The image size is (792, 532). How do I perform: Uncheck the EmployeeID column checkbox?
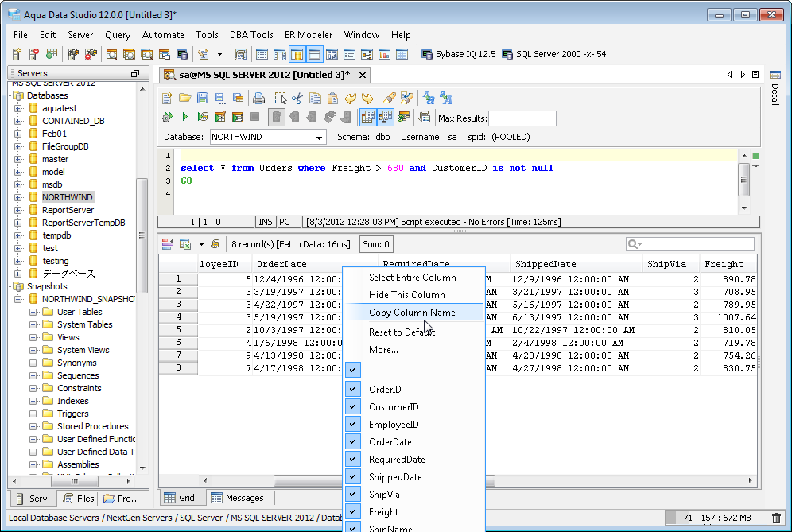[x=353, y=425]
